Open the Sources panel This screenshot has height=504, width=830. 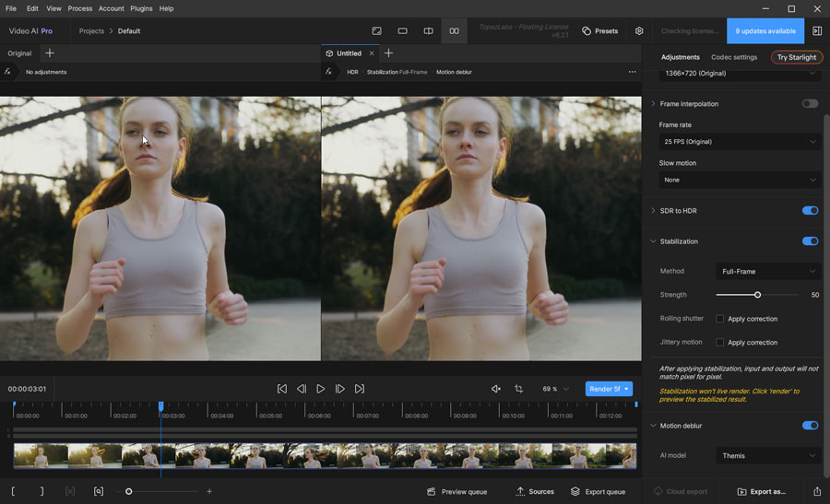tap(535, 491)
